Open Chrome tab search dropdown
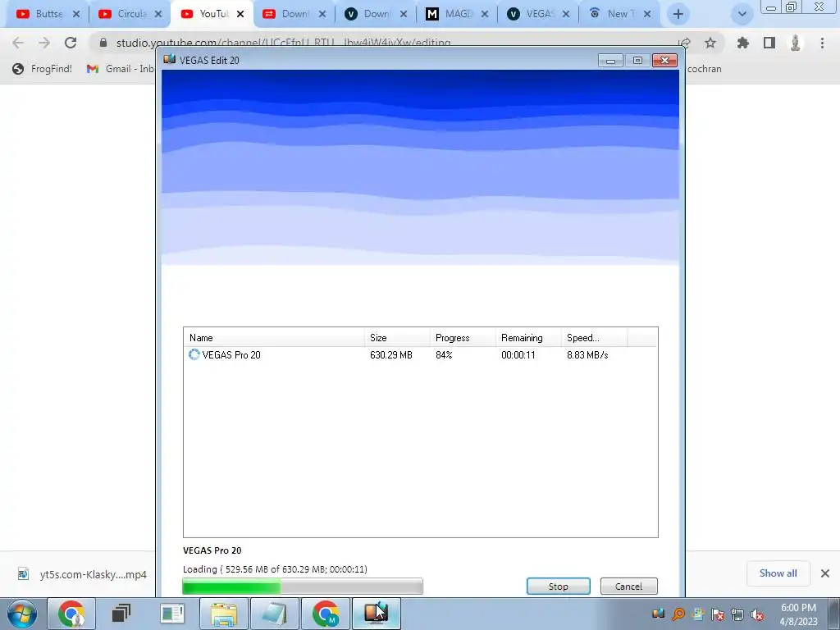 tap(742, 14)
